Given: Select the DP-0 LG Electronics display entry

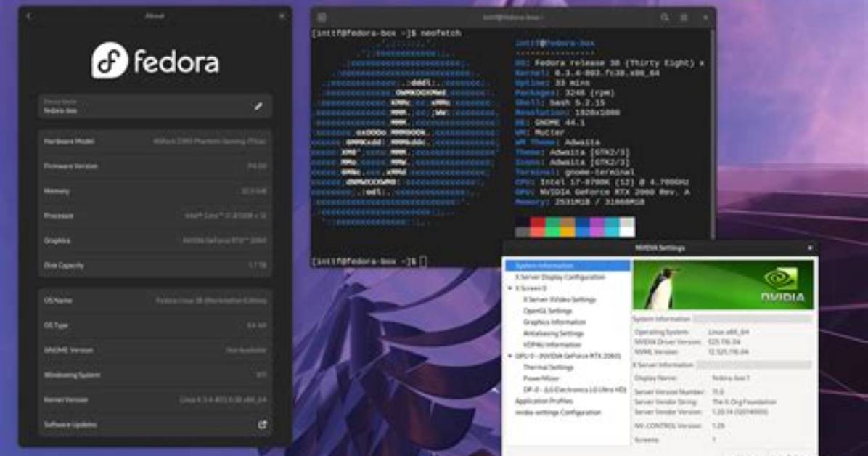Looking at the screenshot, I should pos(575,389).
